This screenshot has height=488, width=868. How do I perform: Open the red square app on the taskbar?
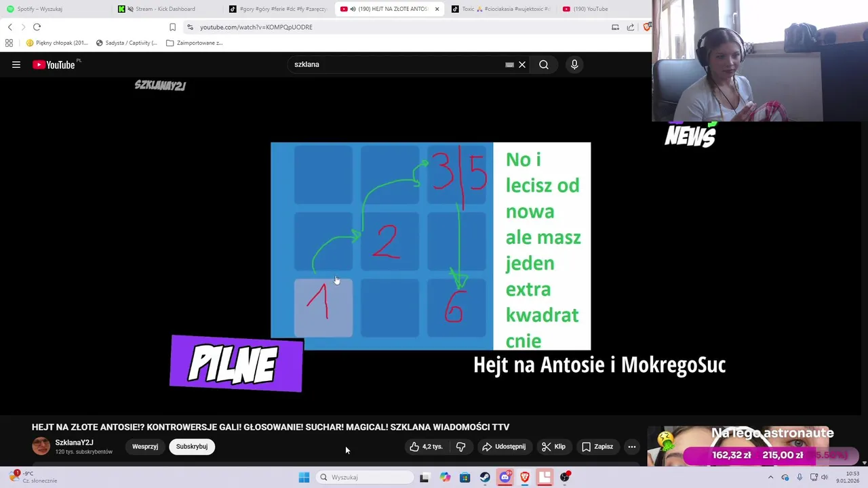pyautogui.click(x=545, y=477)
